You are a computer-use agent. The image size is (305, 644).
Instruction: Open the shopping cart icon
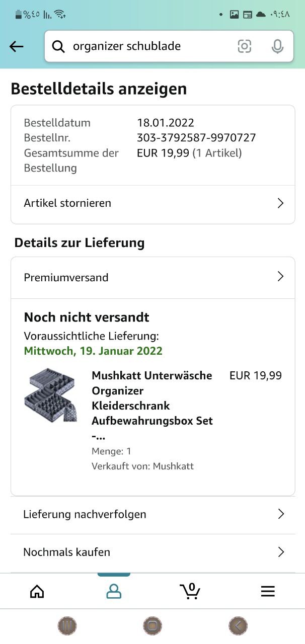(x=190, y=591)
